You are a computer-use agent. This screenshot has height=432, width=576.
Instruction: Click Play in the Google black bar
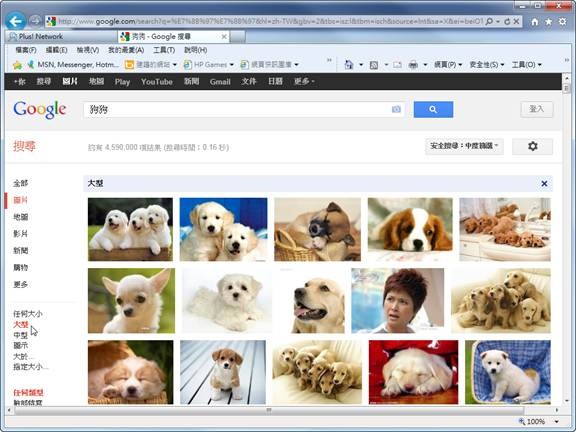122,82
